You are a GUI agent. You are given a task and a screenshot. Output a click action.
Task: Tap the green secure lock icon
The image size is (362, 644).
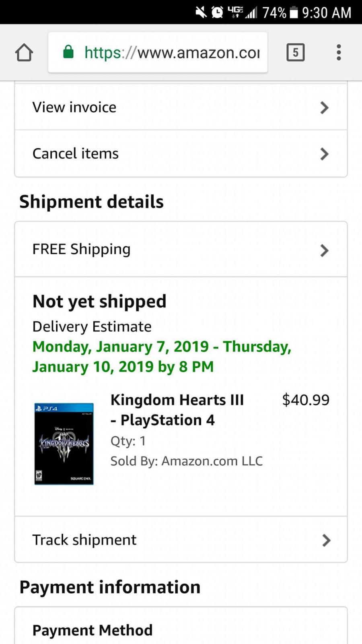click(68, 52)
